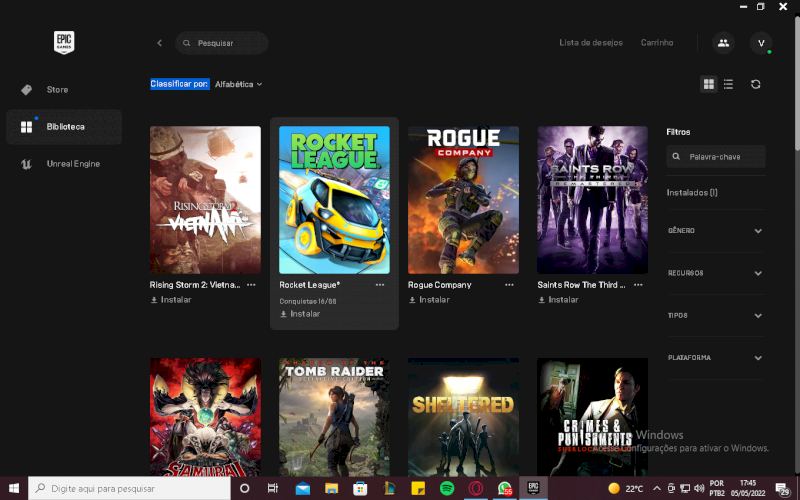Viewport: 800px width, 500px height.
Task: Show hidden tray icons chevron
Action: tap(657, 488)
